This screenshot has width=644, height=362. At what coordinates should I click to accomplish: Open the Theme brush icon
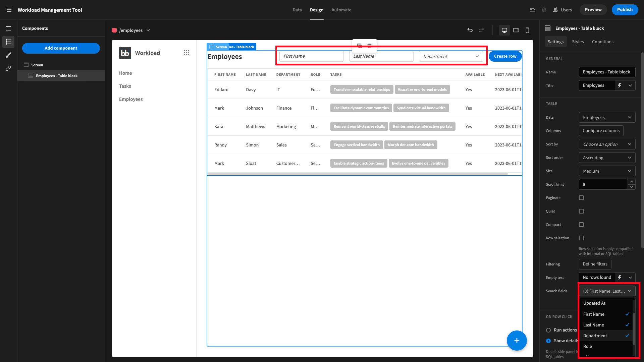8,55
